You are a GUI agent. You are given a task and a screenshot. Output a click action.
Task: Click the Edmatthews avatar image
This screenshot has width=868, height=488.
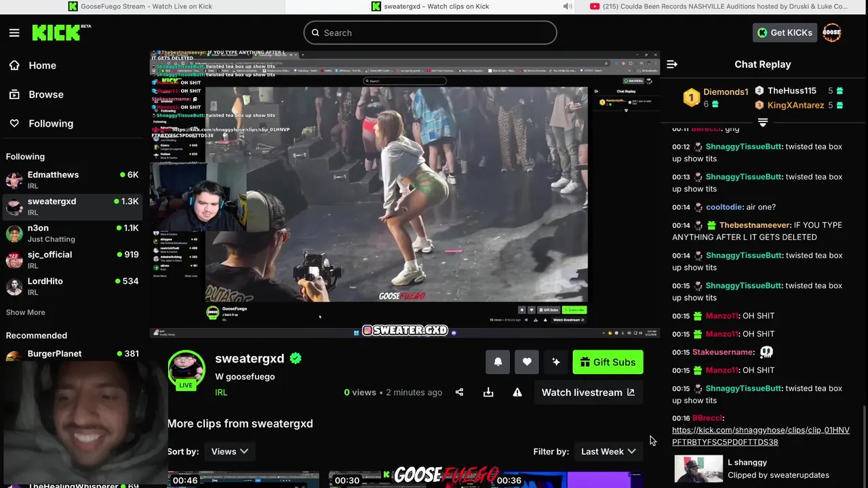[14, 180]
